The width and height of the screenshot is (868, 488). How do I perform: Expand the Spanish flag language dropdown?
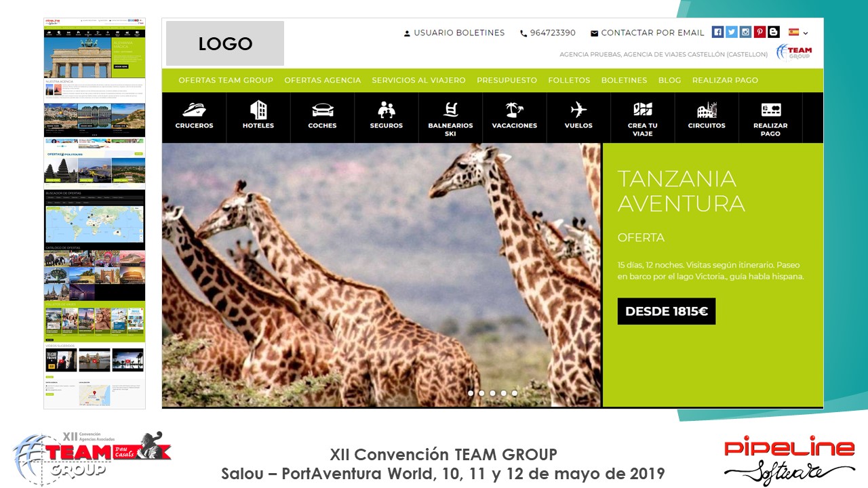[798, 32]
